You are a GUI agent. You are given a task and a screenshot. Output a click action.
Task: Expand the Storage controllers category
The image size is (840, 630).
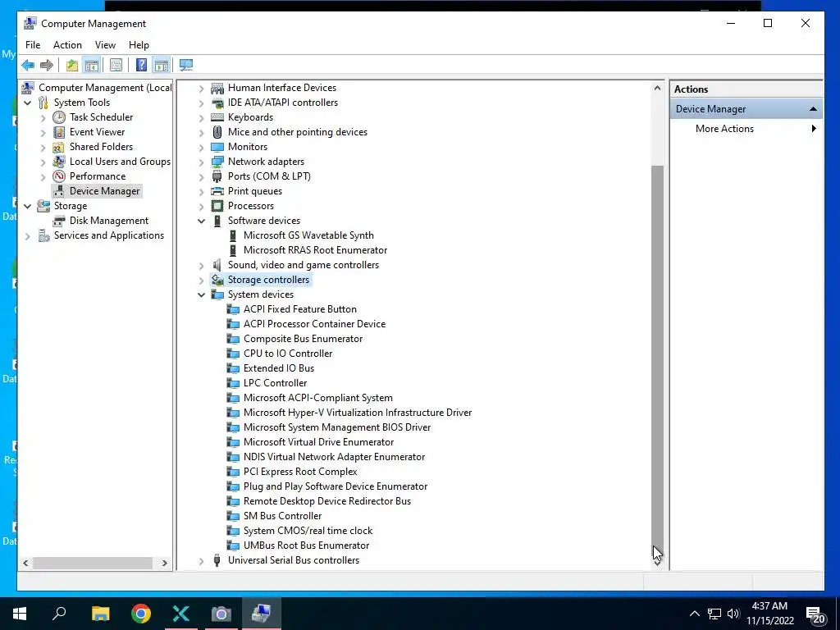pyautogui.click(x=202, y=281)
